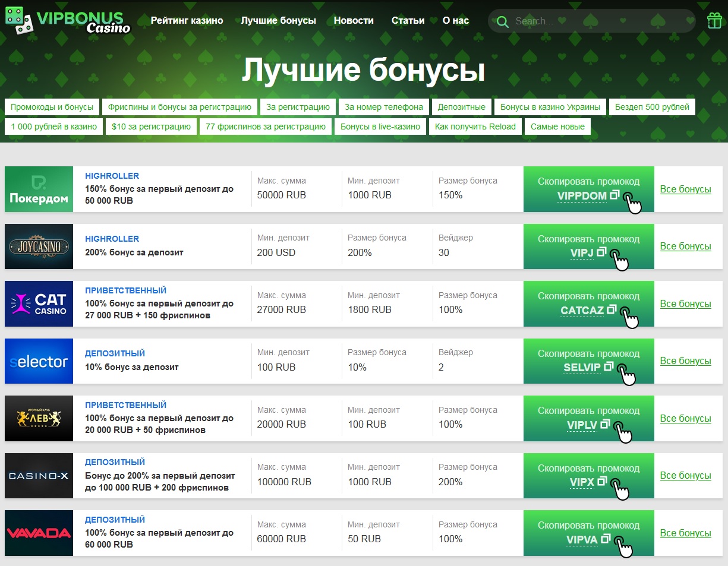Open the Новости menu item

click(354, 20)
